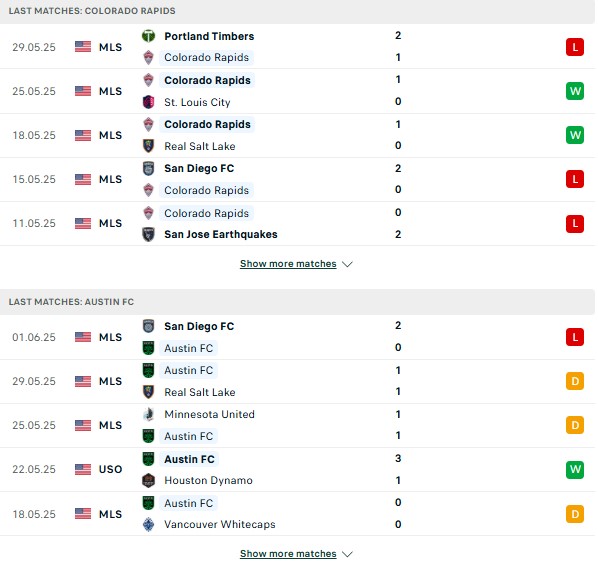Open the 22.05.25 USO competition label
This screenshot has height=574, width=598.
pyautogui.click(x=111, y=469)
